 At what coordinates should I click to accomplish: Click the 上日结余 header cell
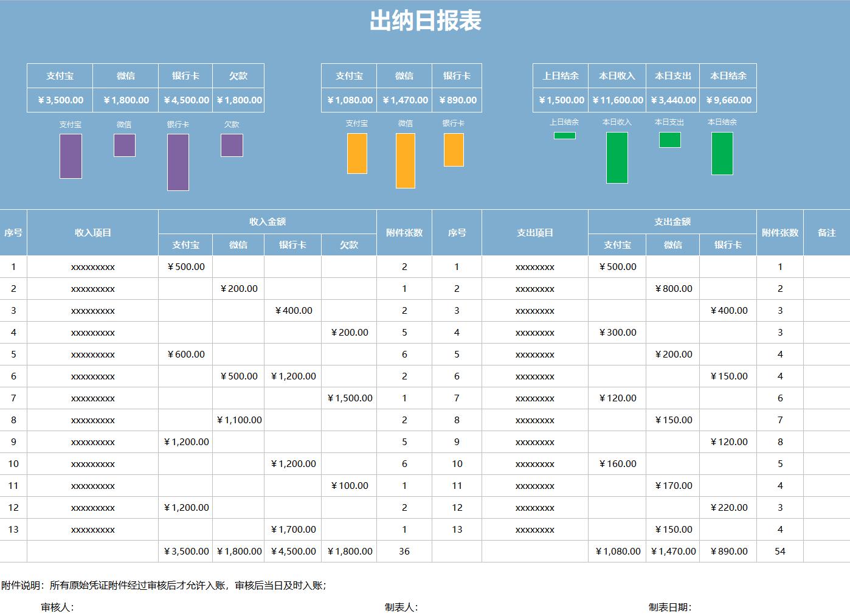[x=559, y=75]
